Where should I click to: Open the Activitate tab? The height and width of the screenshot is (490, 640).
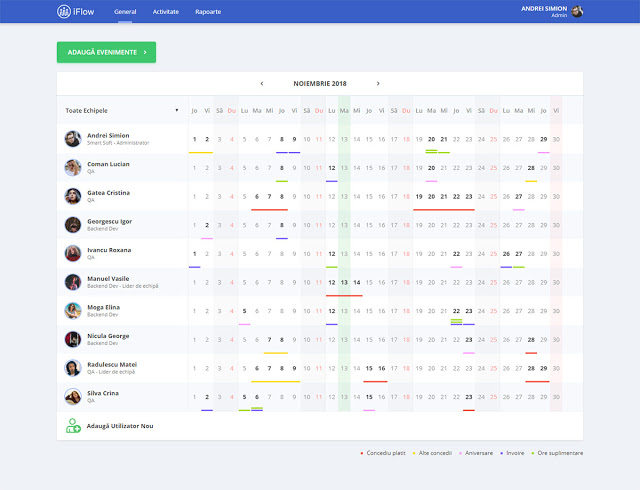[x=166, y=12]
